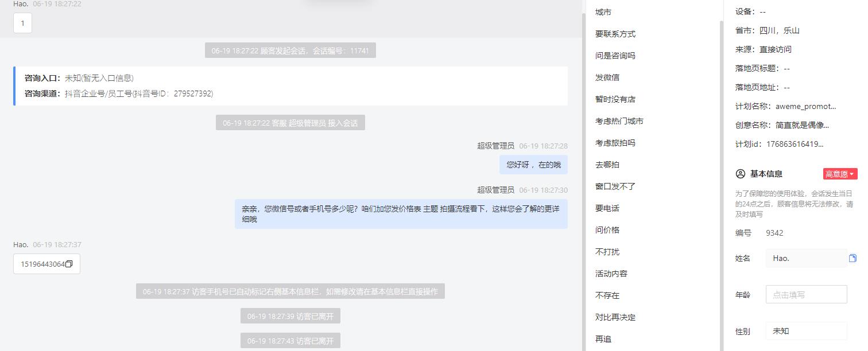Click the 计划名称 aweme_promot... value
This screenshot has height=351, width=868.
[805, 106]
